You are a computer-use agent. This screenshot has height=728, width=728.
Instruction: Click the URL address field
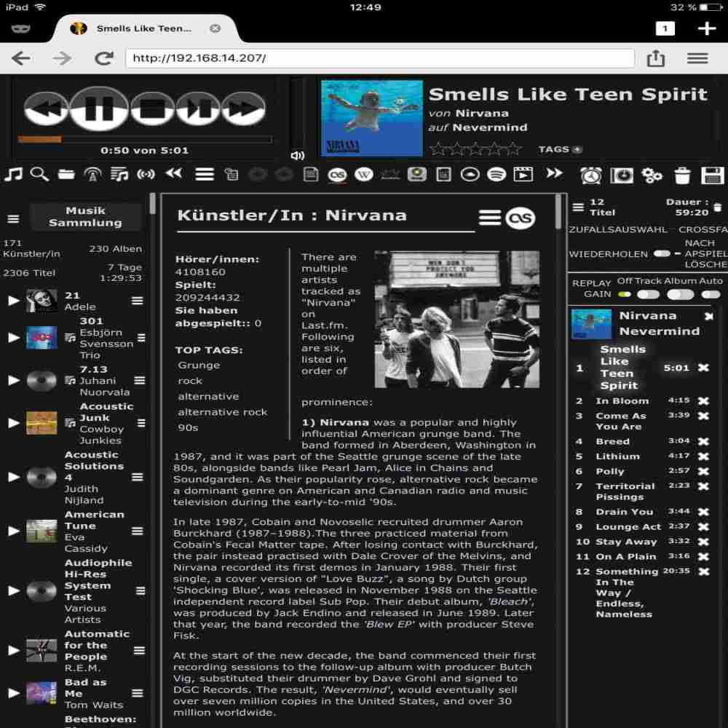(x=380, y=58)
